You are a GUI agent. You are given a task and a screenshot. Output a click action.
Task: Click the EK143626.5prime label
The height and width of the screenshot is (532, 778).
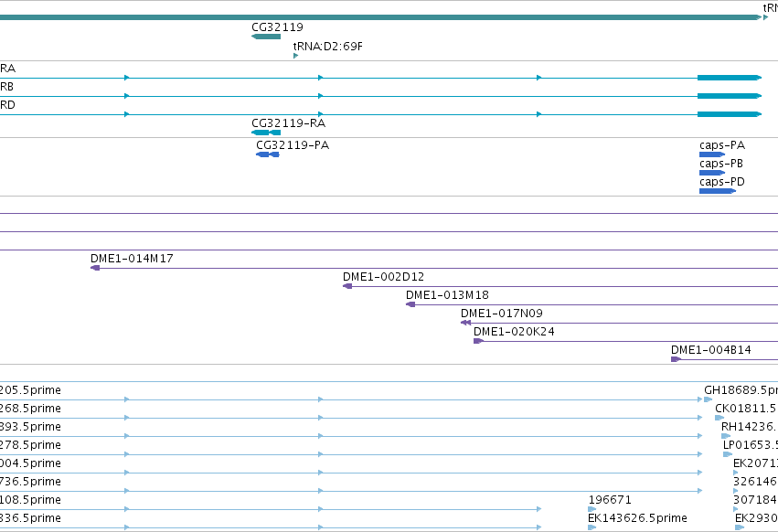tap(637, 518)
